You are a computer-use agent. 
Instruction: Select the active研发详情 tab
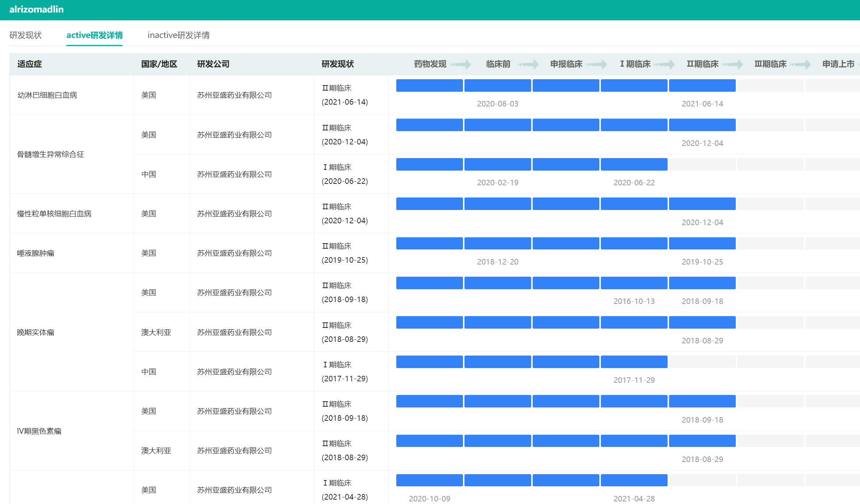(x=94, y=35)
